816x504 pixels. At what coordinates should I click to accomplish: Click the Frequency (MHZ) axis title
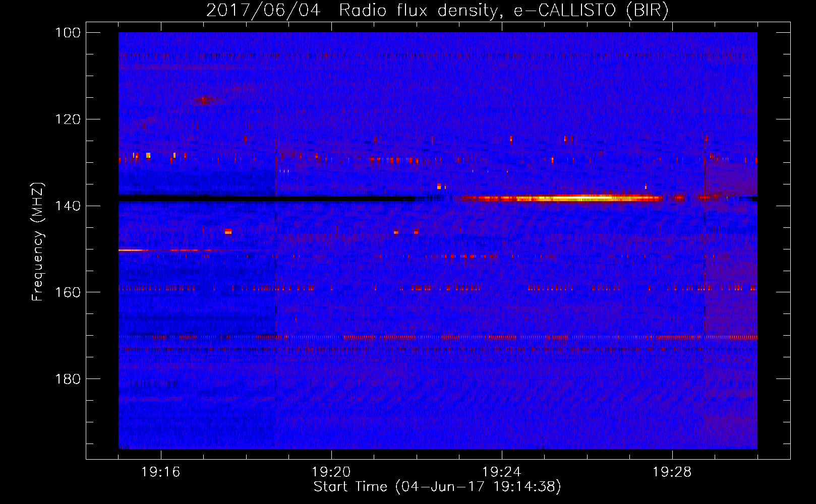coord(38,241)
